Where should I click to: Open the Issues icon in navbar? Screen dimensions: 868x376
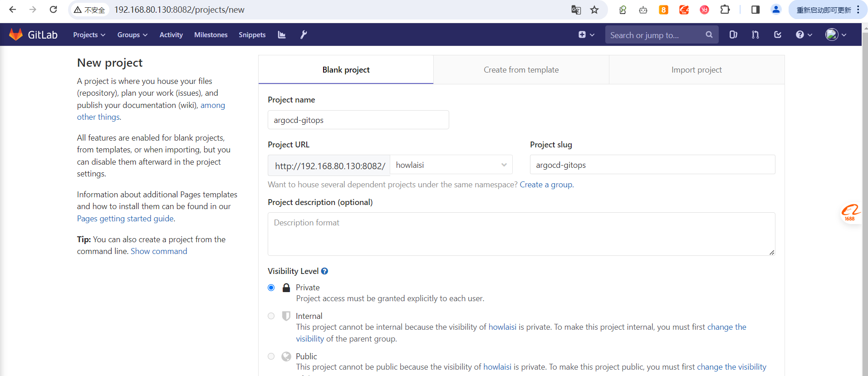tap(733, 35)
